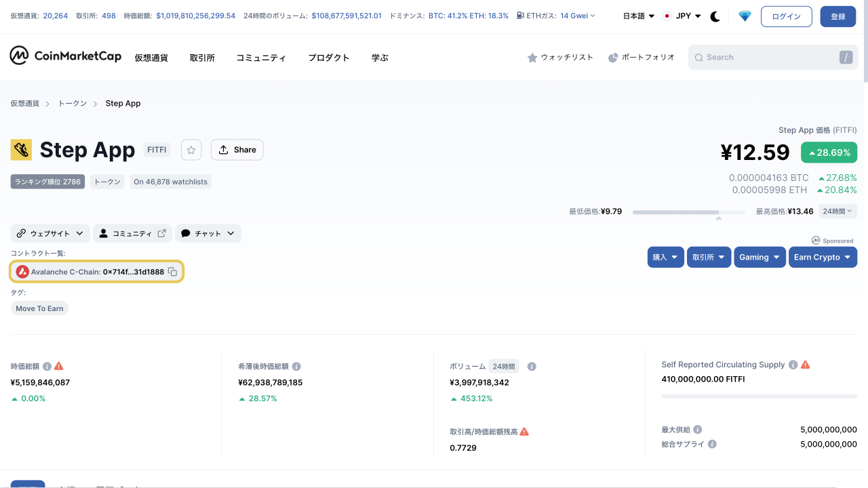Click the 410,000,000.00 FITFI supply value
This screenshot has width=868, height=488.
[x=703, y=380]
